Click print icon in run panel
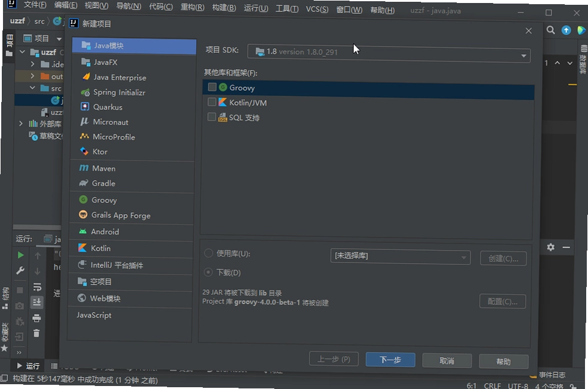 tap(37, 318)
